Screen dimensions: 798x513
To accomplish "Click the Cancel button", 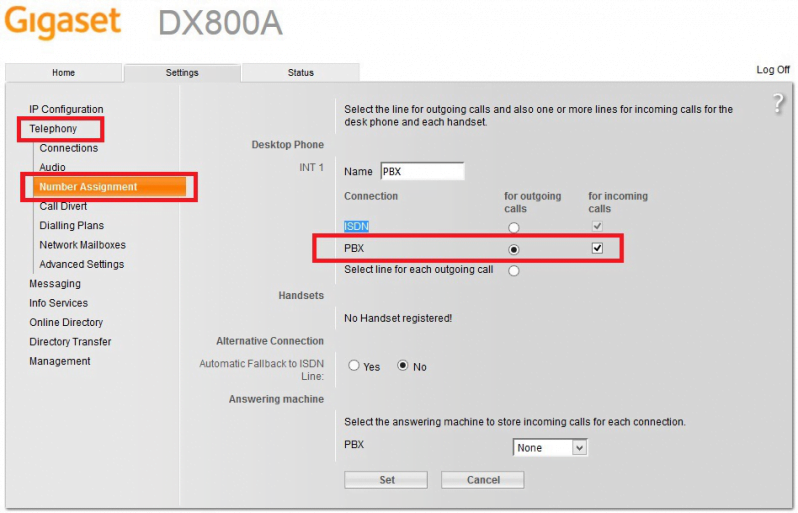I will click(482, 480).
